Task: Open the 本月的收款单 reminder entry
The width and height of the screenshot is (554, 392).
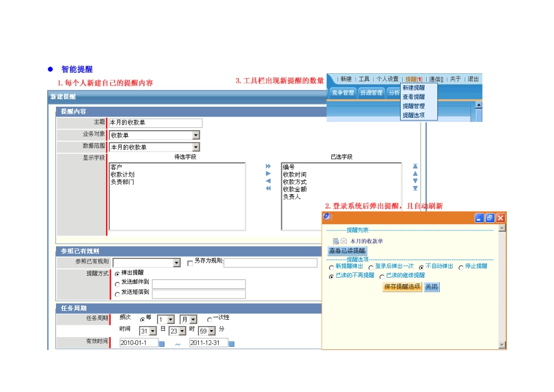Action: tap(366, 241)
